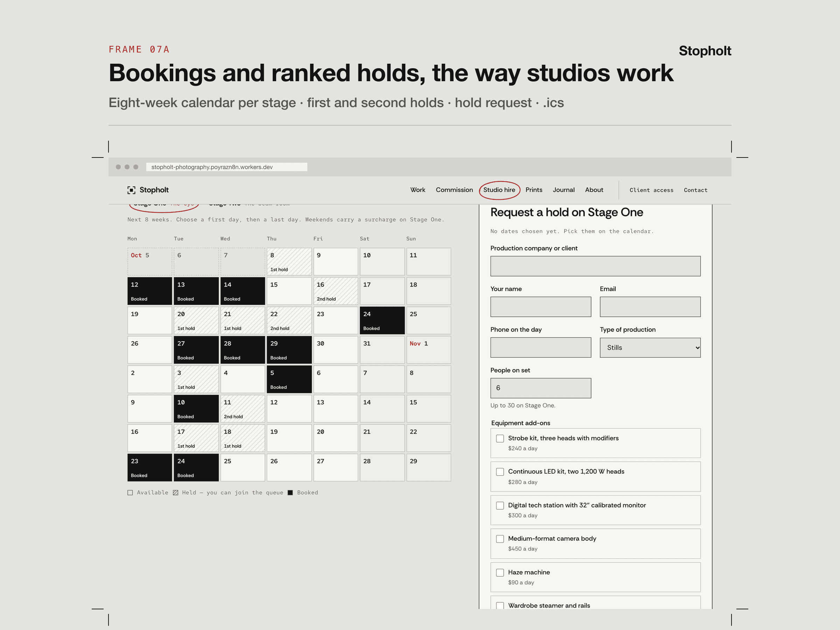Select Nov 29 calendar day

428,468
